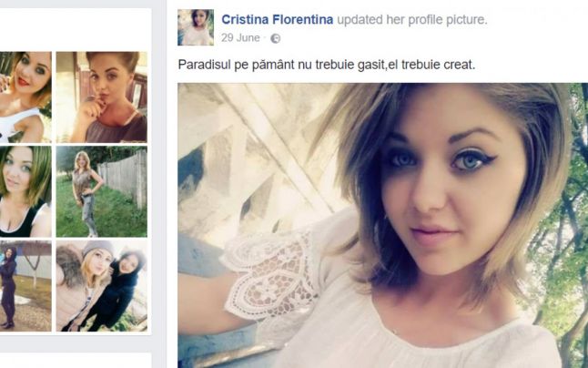
Task: Open grid photo with hair bun and brown top
Action: (102, 97)
